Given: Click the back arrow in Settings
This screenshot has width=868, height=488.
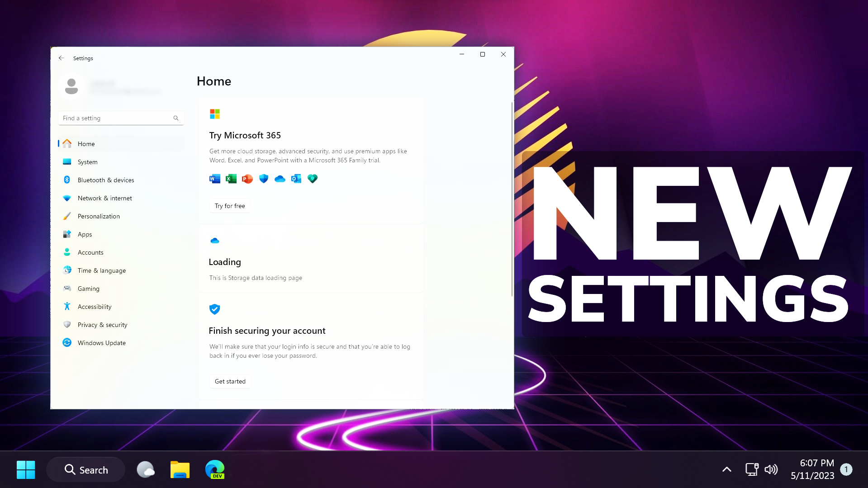Looking at the screenshot, I should [62, 58].
